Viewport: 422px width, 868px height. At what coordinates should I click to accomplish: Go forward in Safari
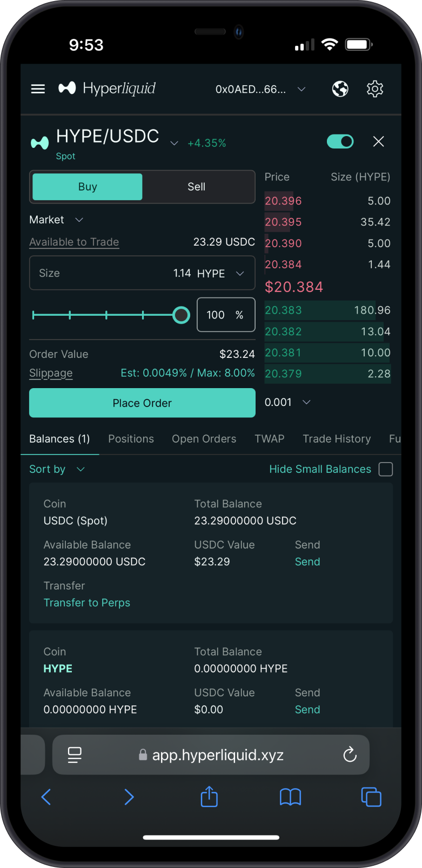point(129,797)
